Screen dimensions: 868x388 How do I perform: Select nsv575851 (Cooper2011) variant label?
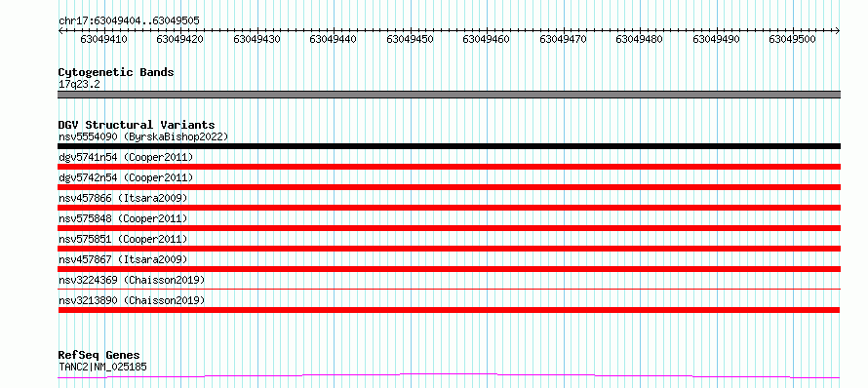point(123,239)
